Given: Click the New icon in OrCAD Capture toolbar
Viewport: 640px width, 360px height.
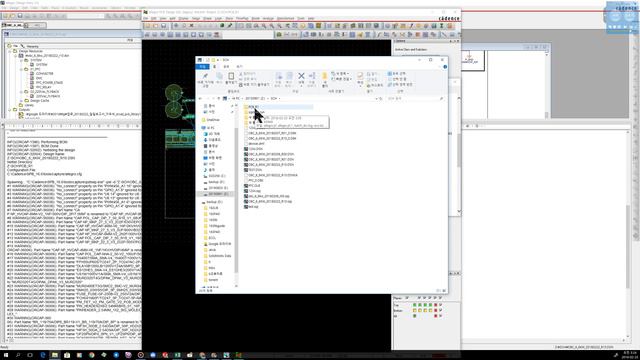Looking at the screenshot, I should click(6, 16).
